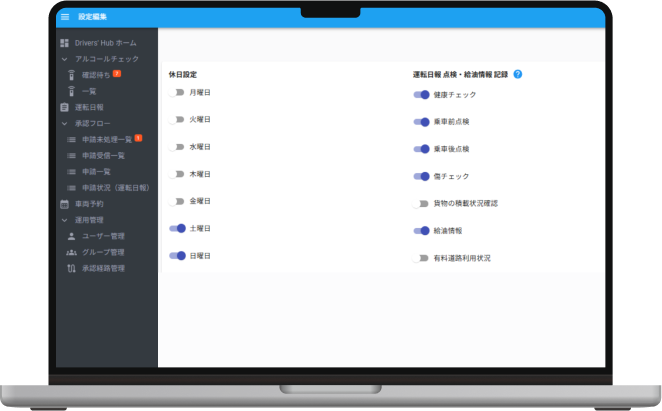The height and width of the screenshot is (411, 662).
Task: Click the breathalyzer icon beside 確認待ち
Action: pos(71,75)
